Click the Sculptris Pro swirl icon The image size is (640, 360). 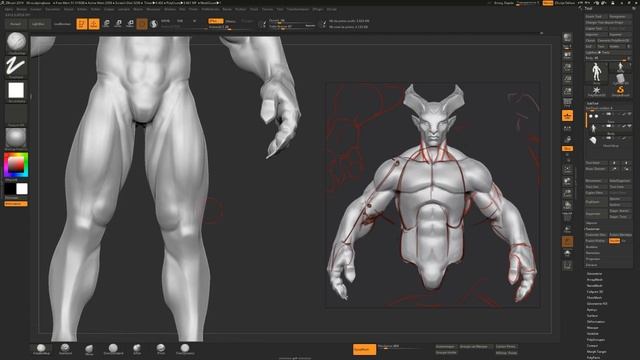pyautogui.click(x=153, y=24)
